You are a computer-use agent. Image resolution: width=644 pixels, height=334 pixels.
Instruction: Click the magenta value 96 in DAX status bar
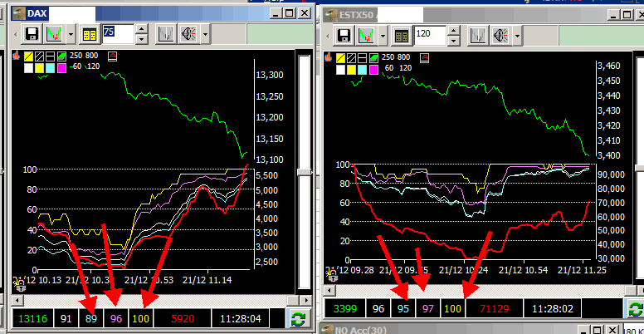pos(115,318)
